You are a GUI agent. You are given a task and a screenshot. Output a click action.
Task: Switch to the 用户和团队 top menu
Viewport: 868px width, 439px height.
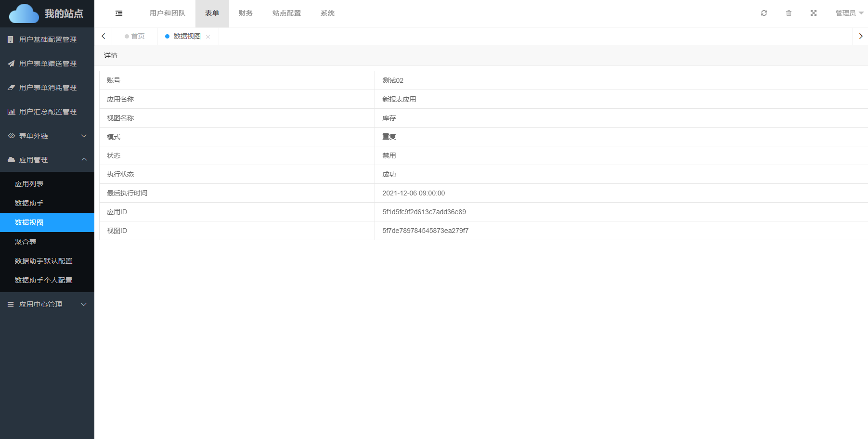click(x=167, y=13)
